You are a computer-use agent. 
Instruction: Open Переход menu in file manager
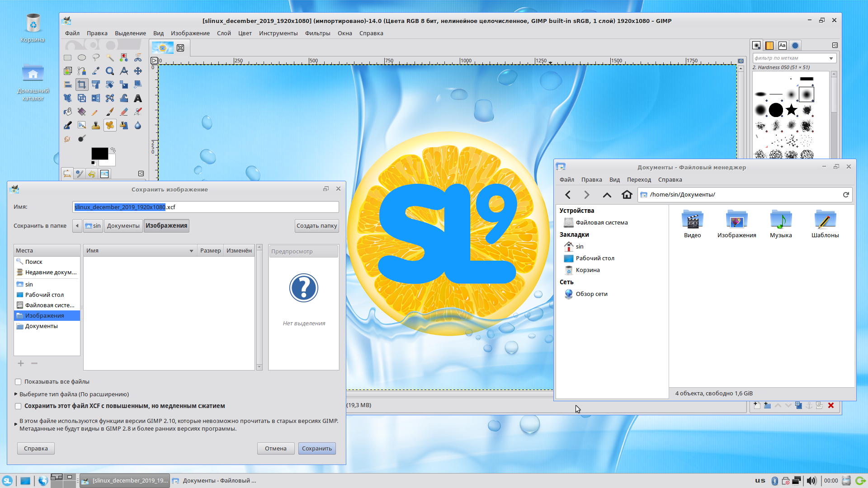pyautogui.click(x=638, y=179)
